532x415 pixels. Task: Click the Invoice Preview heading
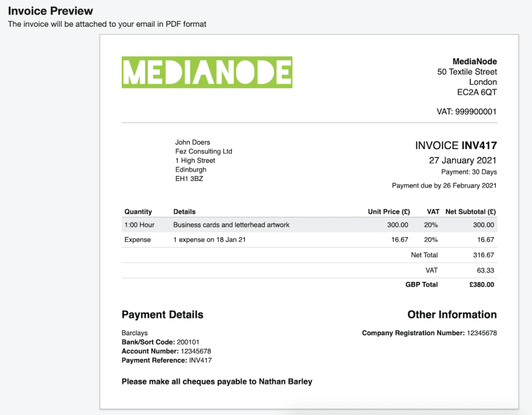(x=51, y=11)
